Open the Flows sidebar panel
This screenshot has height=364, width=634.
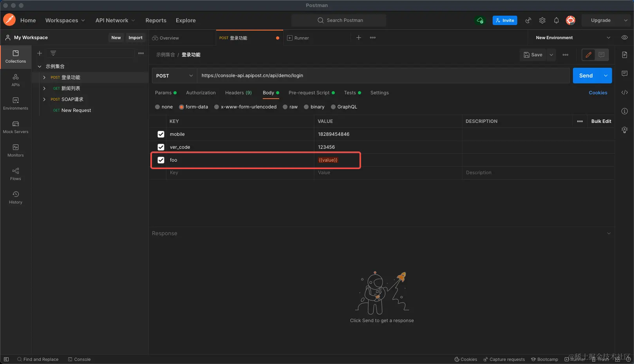tap(16, 174)
